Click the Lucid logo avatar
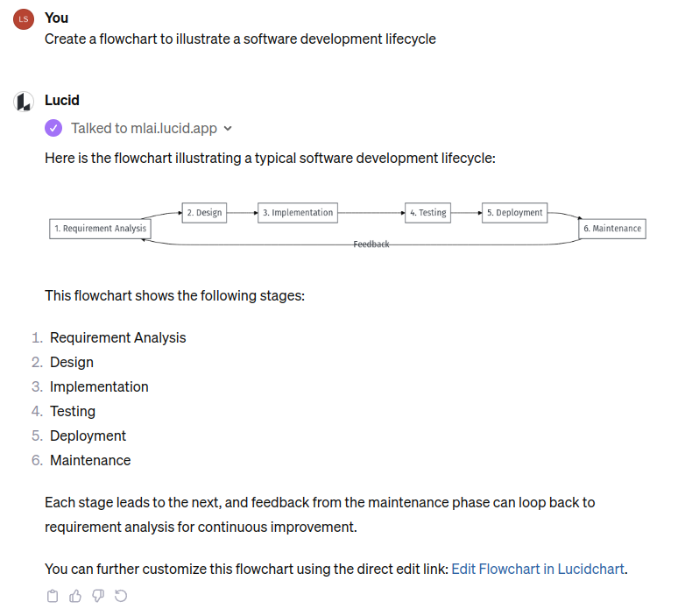This screenshot has width=685, height=616. click(25, 102)
